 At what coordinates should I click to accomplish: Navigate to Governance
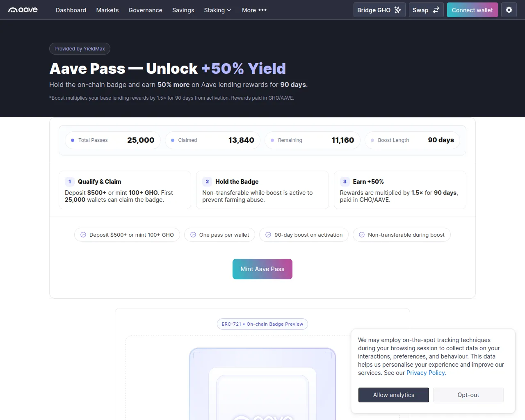[x=146, y=10]
